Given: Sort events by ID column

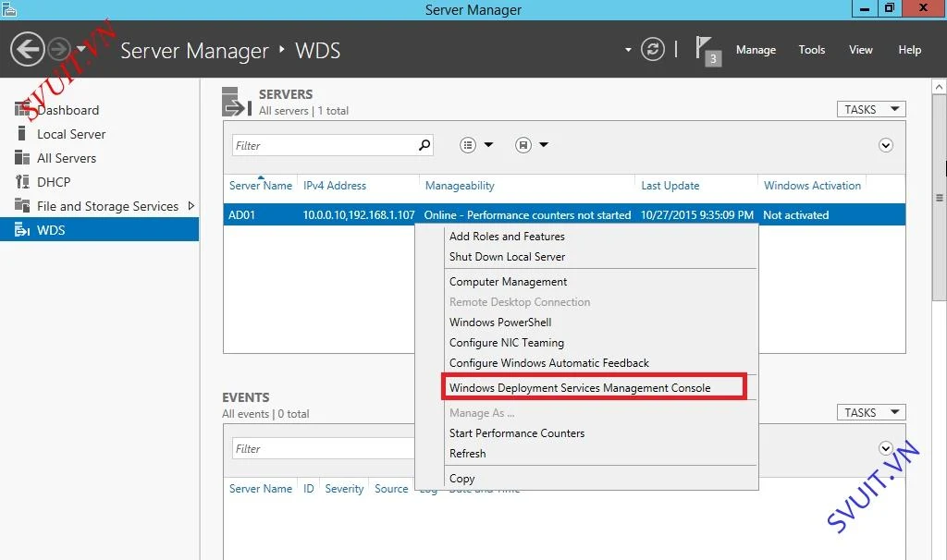Looking at the screenshot, I should pyautogui.click(x=308, y=488).
